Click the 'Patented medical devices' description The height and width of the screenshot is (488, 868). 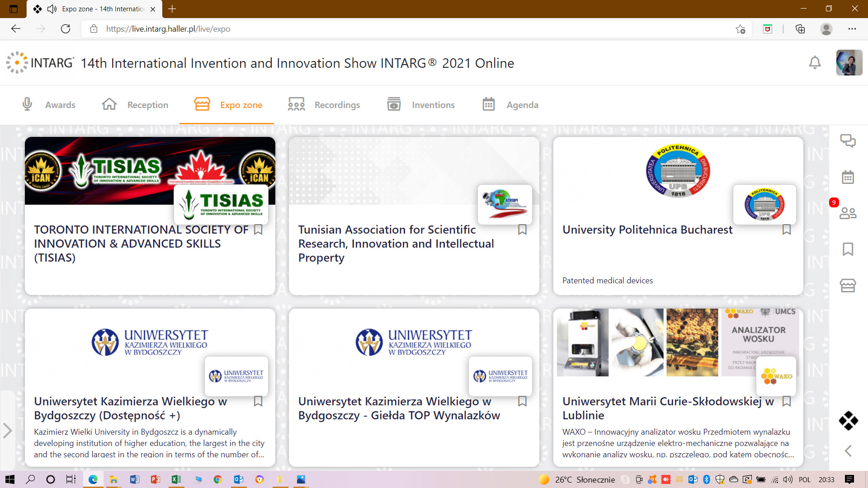[x=608, y=281]
